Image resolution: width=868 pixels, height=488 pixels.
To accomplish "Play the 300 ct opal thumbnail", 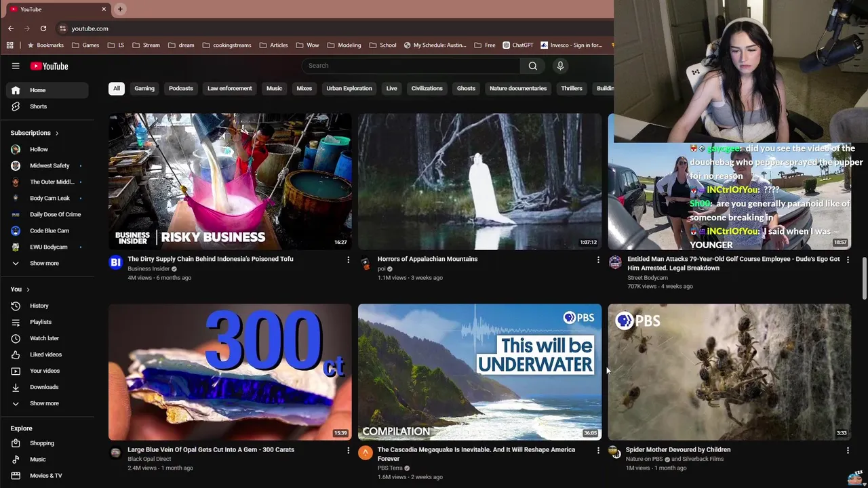I will 230,372.
